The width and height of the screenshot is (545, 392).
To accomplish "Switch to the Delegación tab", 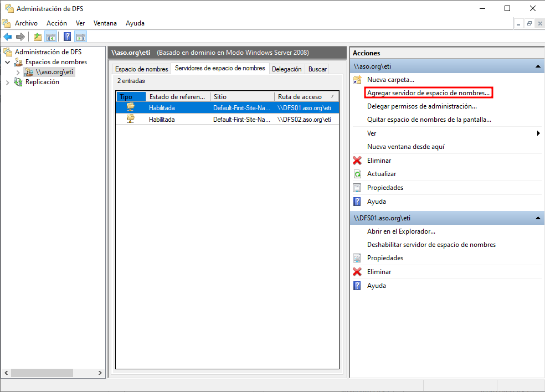I will coord(287,69).
